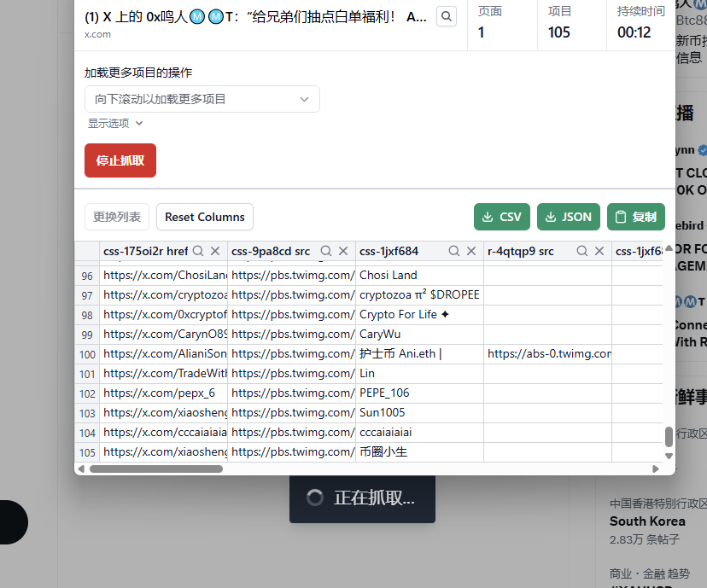Click the table scroll up arrow

coord(669,248)
